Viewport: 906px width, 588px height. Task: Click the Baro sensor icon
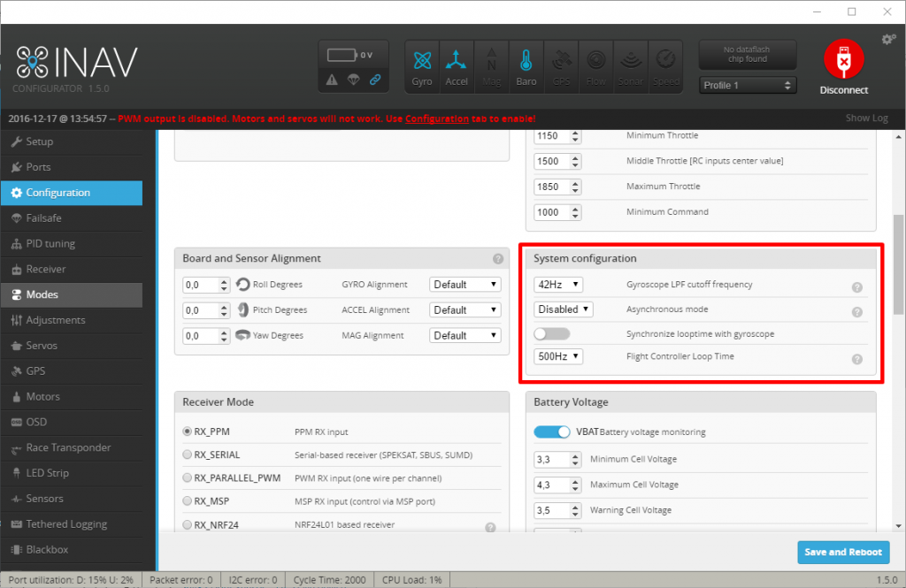(526, 66)
